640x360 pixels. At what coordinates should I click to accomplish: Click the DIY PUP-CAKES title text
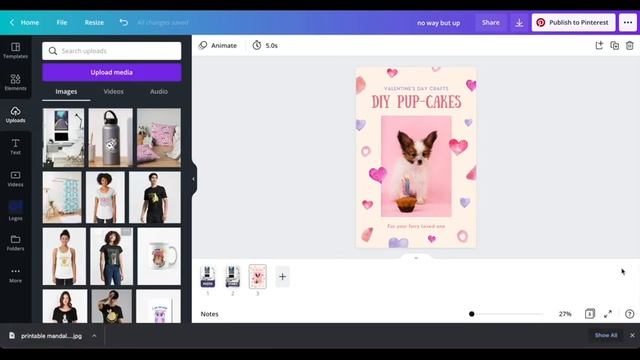pyautogui.click(x=416, y=102)
